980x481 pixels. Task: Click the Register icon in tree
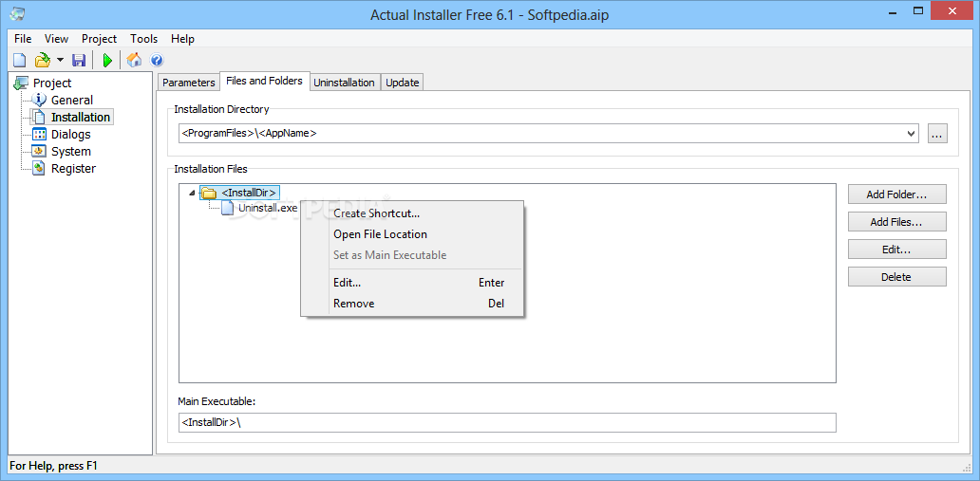pos(39,168)
